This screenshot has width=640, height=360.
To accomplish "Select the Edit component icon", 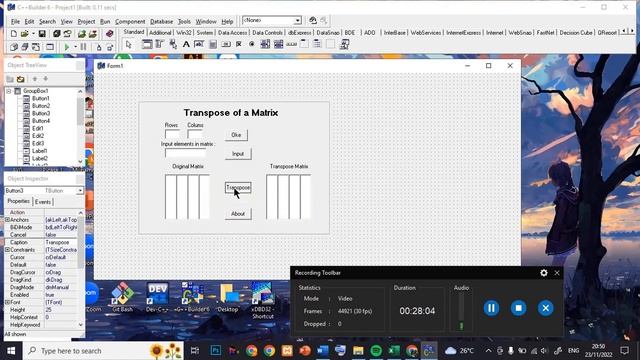I will pos(199,44).
